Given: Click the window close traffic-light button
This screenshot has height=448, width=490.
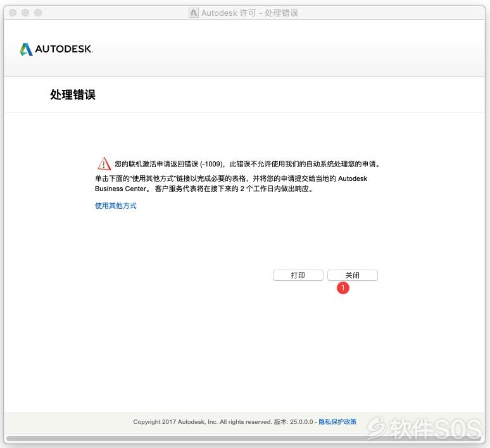Looking at the screenshot, I should click(x=13, y=13).
